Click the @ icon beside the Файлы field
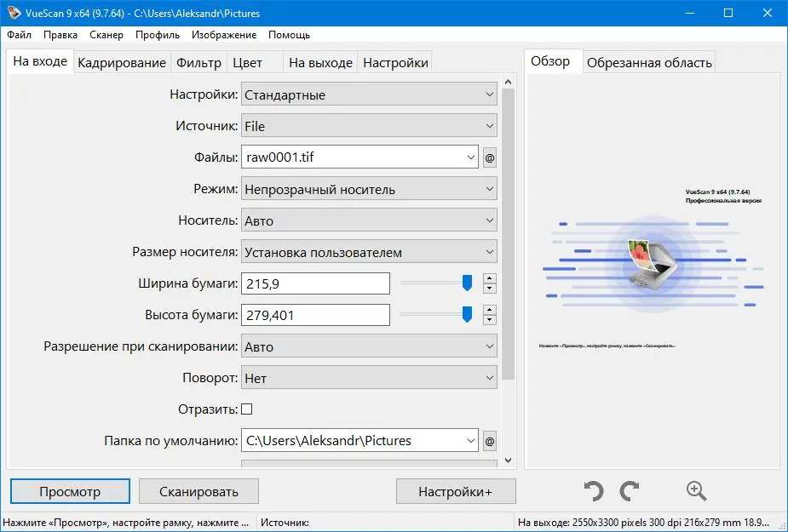 click(490, 157)
